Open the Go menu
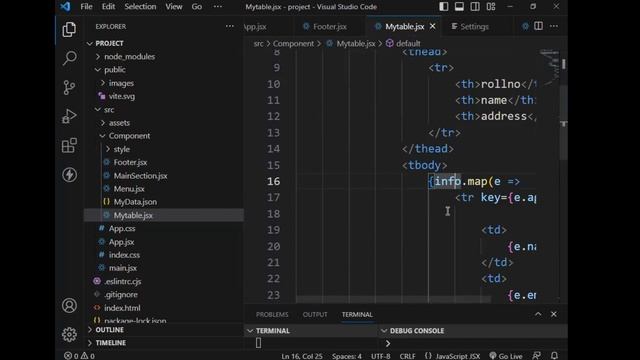This screenshot has height=360, width=640. pyautogui.click(x=197, y=7)
